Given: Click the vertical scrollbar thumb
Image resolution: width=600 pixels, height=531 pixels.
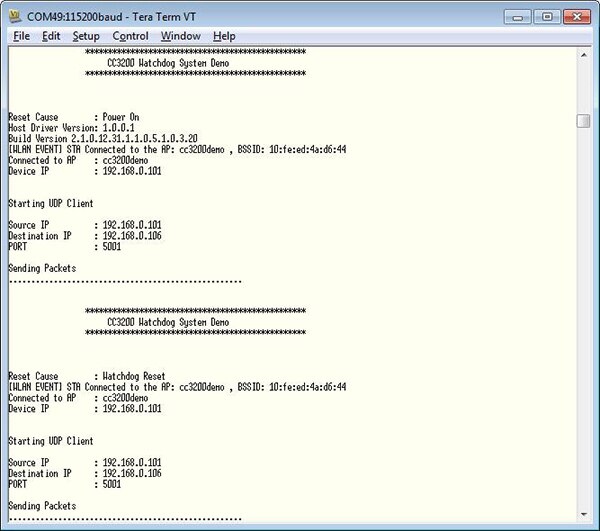Looking at the screenshot, I should coord(583,121).
